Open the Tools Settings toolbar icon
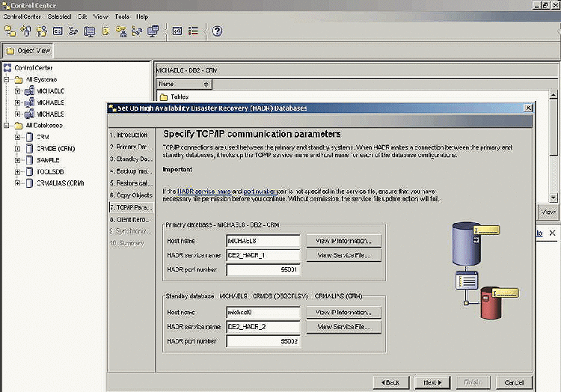 tap(177, 31)
